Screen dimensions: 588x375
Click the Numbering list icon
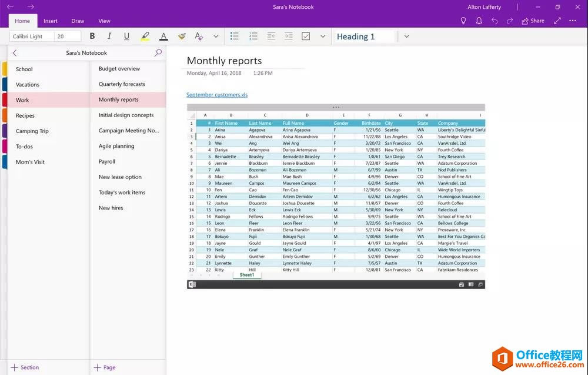click(253, 36)
